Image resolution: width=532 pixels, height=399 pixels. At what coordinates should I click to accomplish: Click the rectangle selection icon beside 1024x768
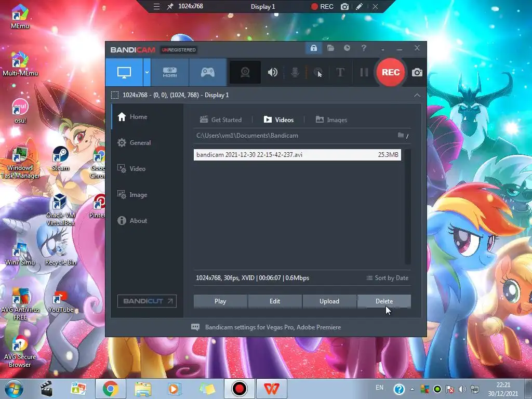(x=115, y=95)
